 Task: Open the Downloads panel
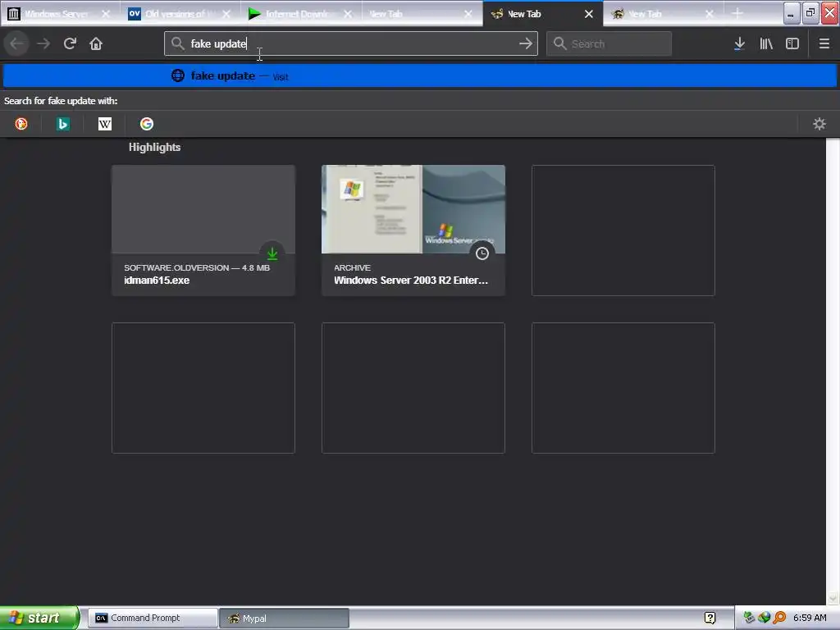[x=739, y=44]
